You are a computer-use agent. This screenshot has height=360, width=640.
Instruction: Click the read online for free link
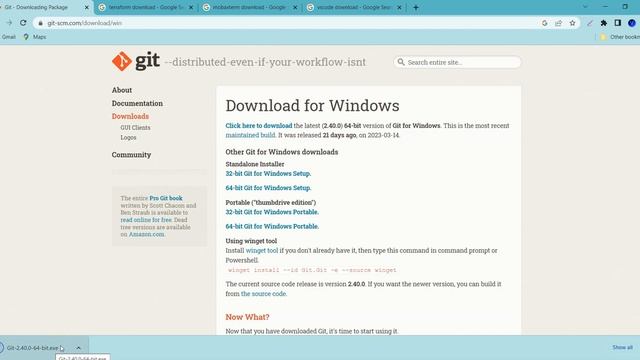coord(146,220)
